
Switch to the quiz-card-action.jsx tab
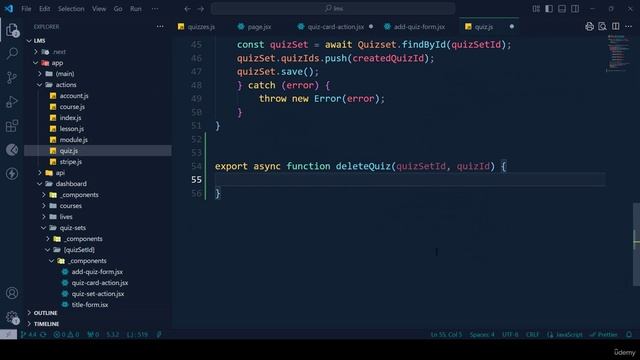pos(336,27)
